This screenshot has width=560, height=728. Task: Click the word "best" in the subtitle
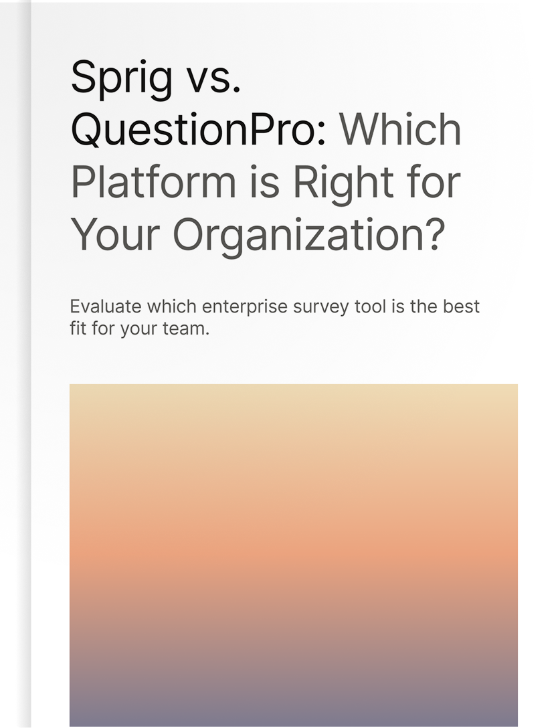pyautogui.click(x=460, y=306)
